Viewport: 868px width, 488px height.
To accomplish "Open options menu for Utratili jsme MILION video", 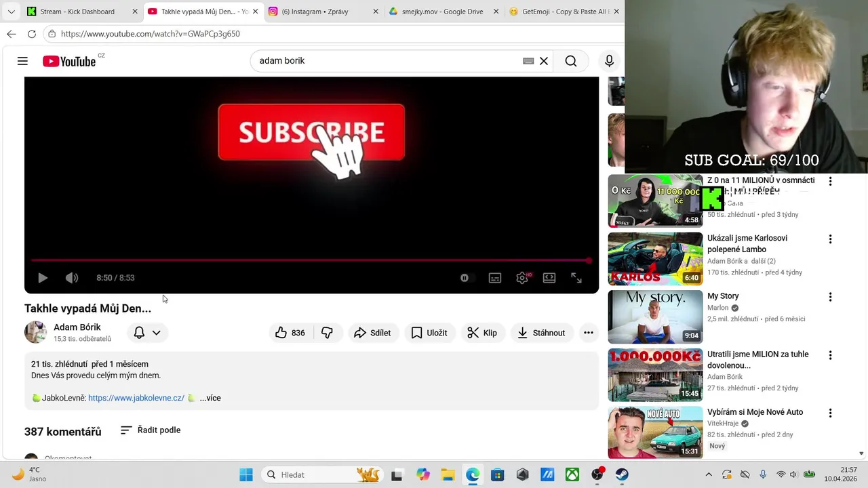I will pos(830,355).
